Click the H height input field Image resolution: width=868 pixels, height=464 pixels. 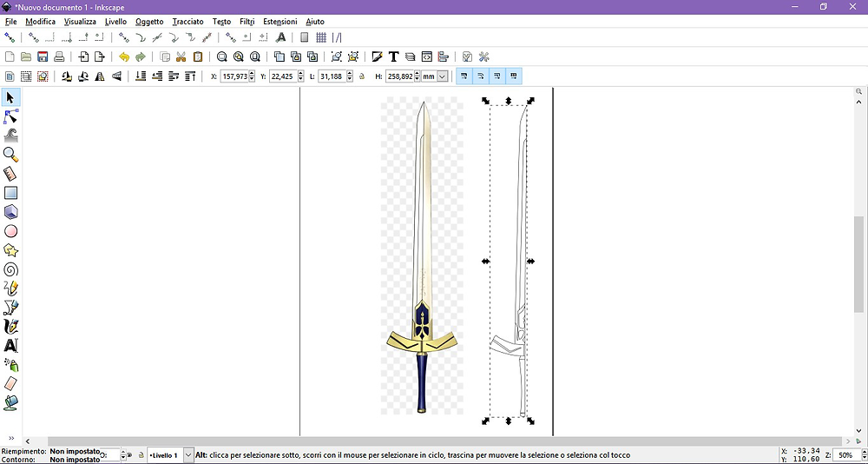(399, 76)
